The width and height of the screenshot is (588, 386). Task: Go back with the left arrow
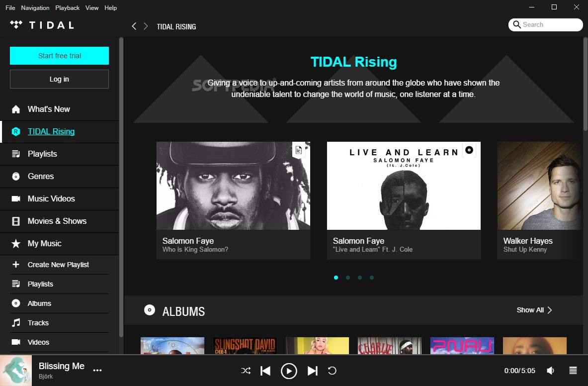(134, 26)
